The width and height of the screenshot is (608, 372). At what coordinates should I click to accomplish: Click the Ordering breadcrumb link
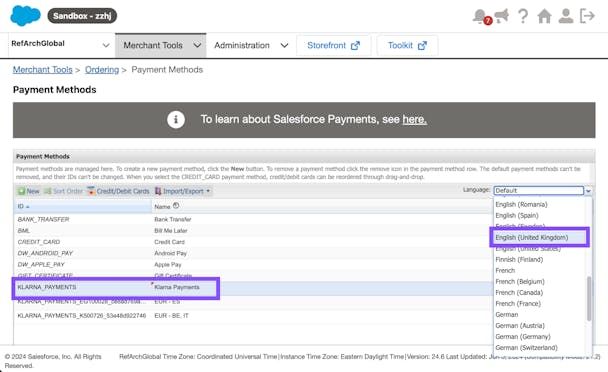click(x=102, y=70)
